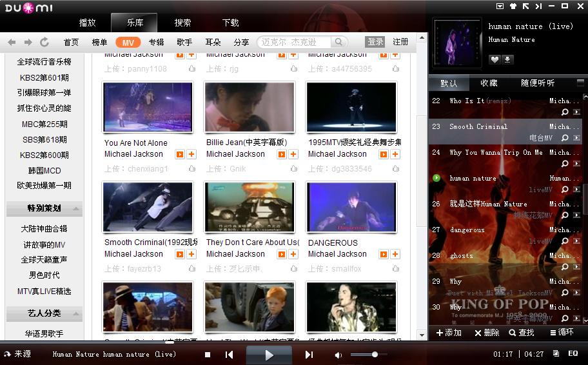This screenshot has height=365, width=588.
Task: Switch to mini mode via arrow icon
Action: point(525,6)
